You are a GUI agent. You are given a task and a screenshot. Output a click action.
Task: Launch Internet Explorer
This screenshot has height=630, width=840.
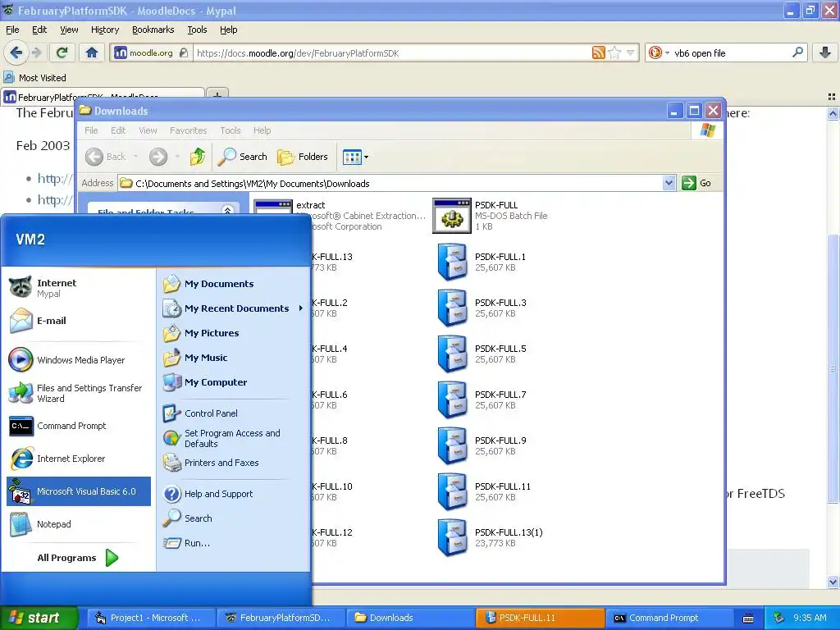[x=78, y=459]
